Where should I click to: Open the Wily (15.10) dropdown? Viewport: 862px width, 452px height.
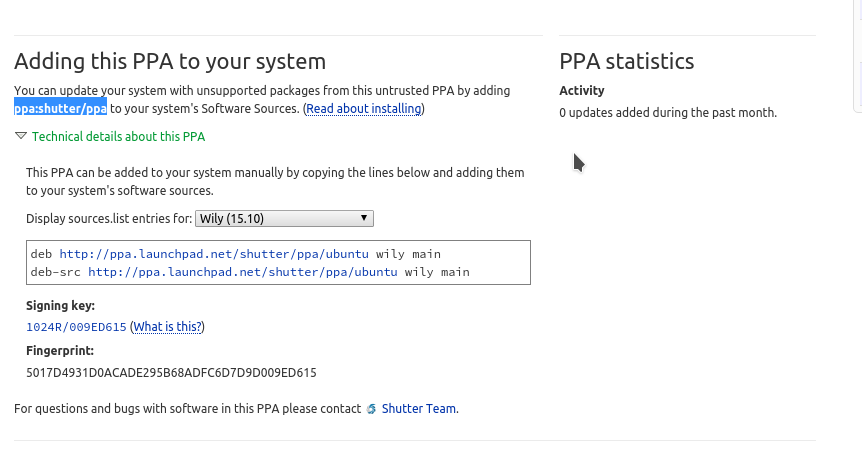284,218
